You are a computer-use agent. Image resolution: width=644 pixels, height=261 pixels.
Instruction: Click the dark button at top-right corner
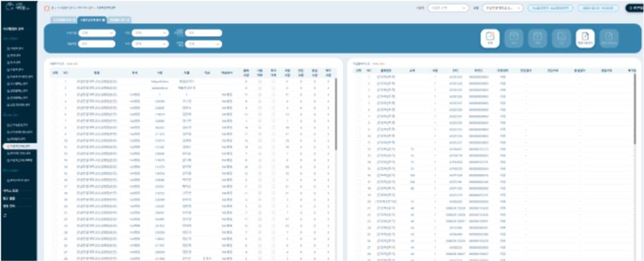click(635, 8)
